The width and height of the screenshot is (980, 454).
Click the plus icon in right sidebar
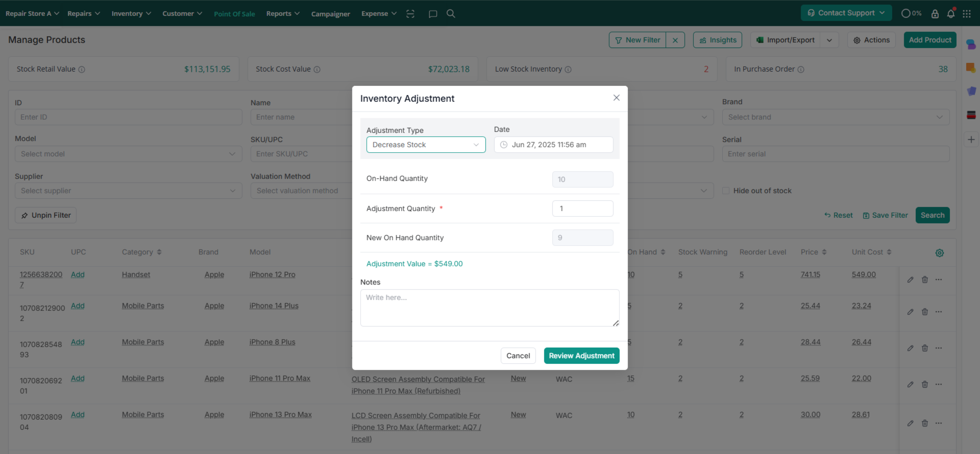pyautogui.click(x=971, y=140)
